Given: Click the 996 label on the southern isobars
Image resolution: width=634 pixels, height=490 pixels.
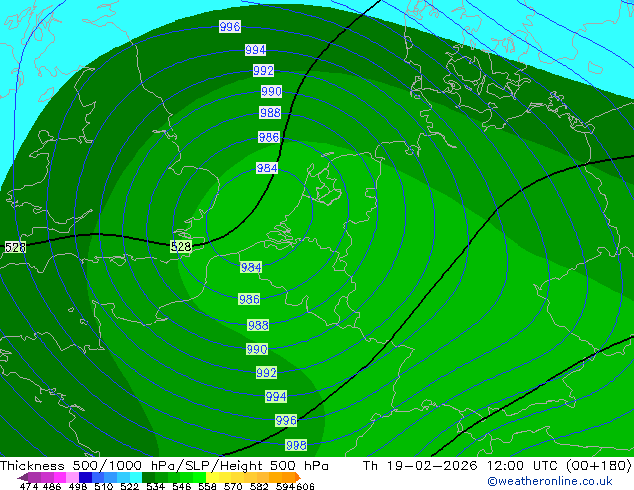Looking at the screenshot, I should 286,420.
